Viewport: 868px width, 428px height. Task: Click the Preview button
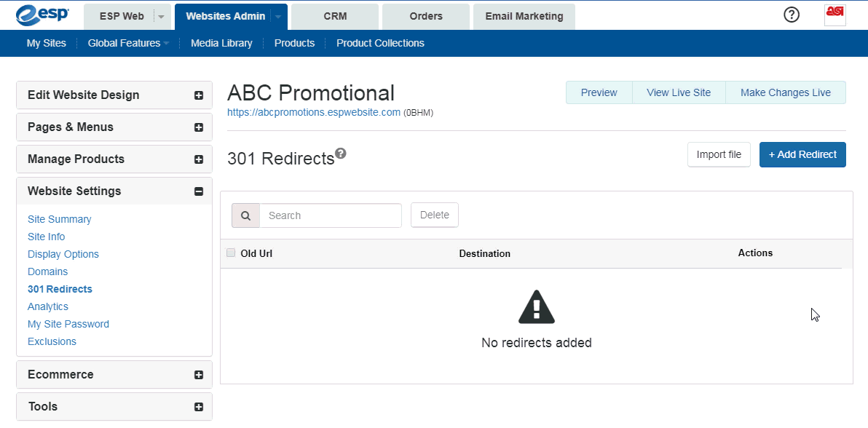(599, 92)
